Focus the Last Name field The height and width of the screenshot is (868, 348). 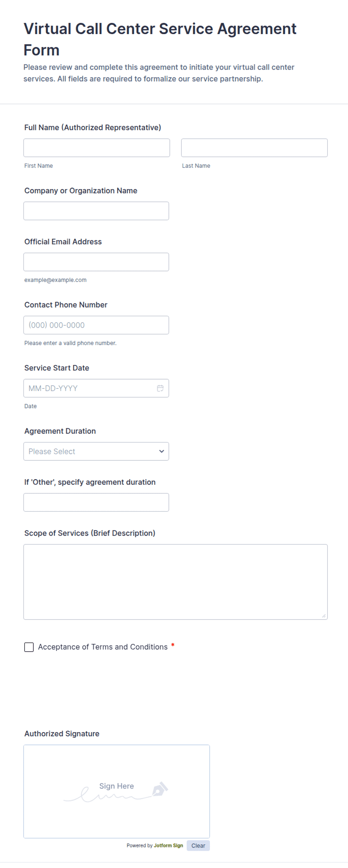click(x=254, y=148)
